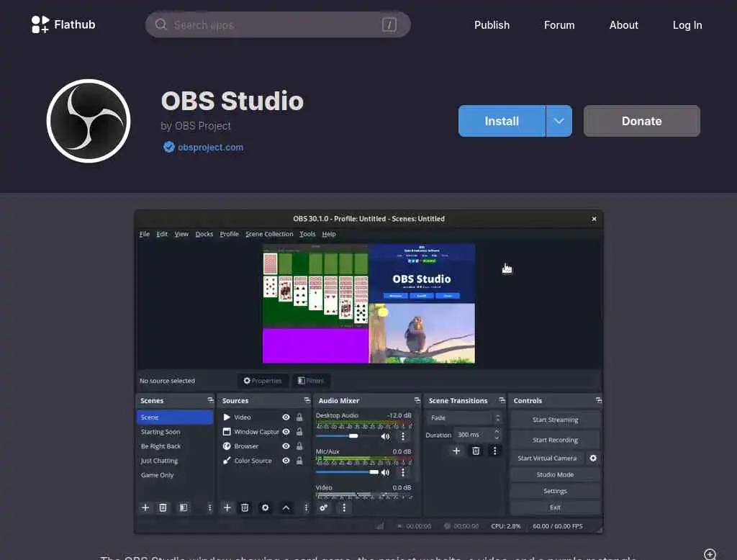The image size is (737, 560).
Task: Mute Mic/Aux with the speaker icon
Action: 386,472
